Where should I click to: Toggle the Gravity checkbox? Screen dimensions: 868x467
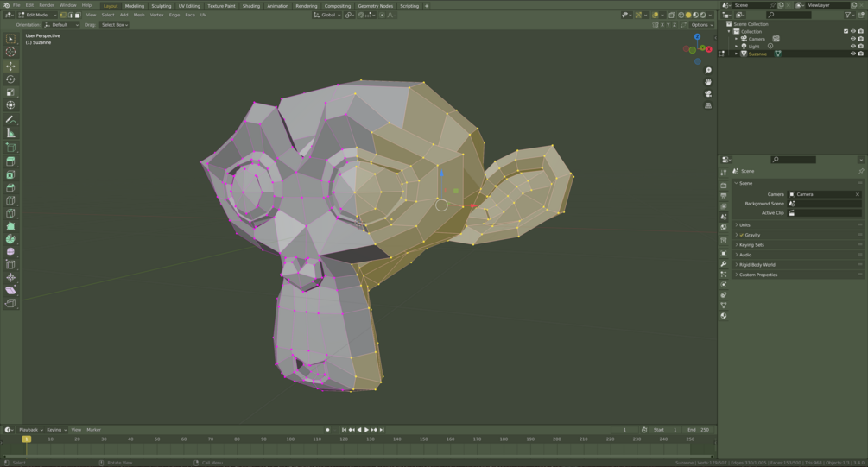(742, 235)
